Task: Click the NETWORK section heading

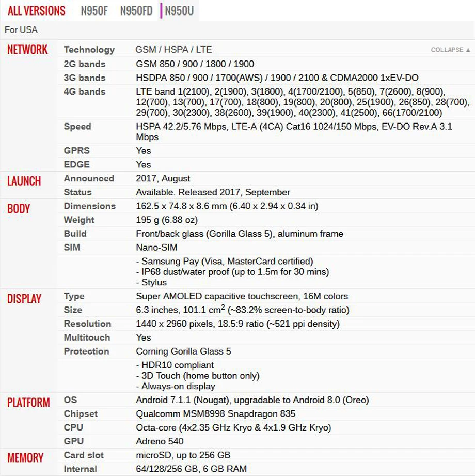Action: pyautogui.click(x=27, y=50)
